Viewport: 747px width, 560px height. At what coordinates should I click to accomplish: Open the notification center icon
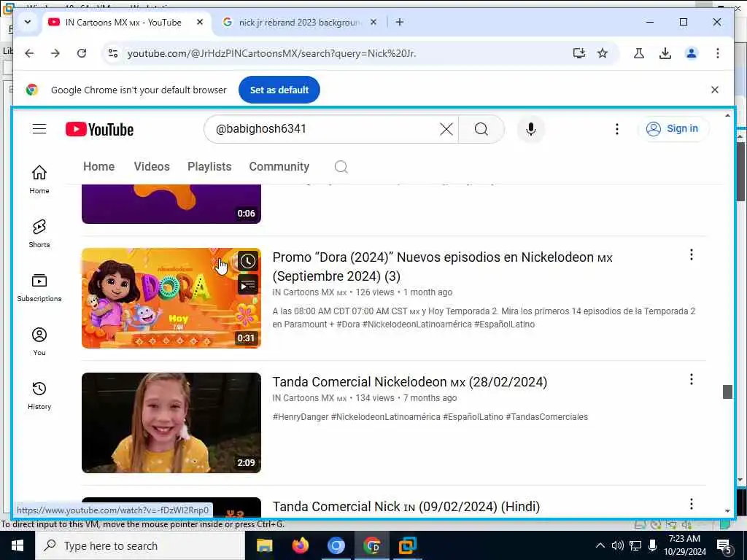tap(724, 546)
